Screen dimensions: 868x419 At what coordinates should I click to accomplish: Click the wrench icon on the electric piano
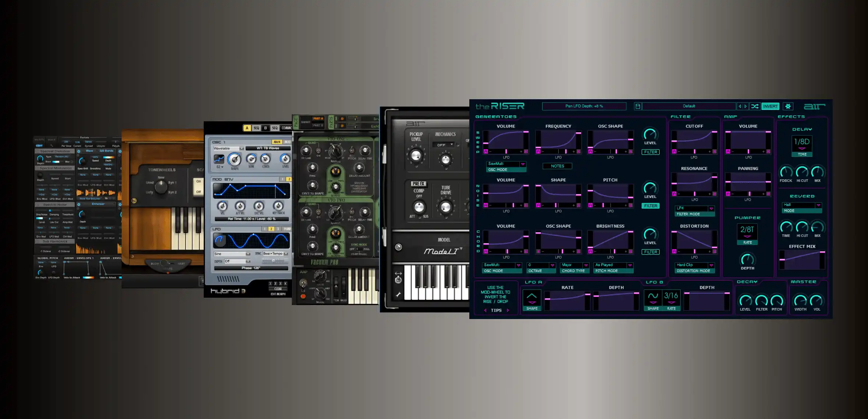coord(398,294)
